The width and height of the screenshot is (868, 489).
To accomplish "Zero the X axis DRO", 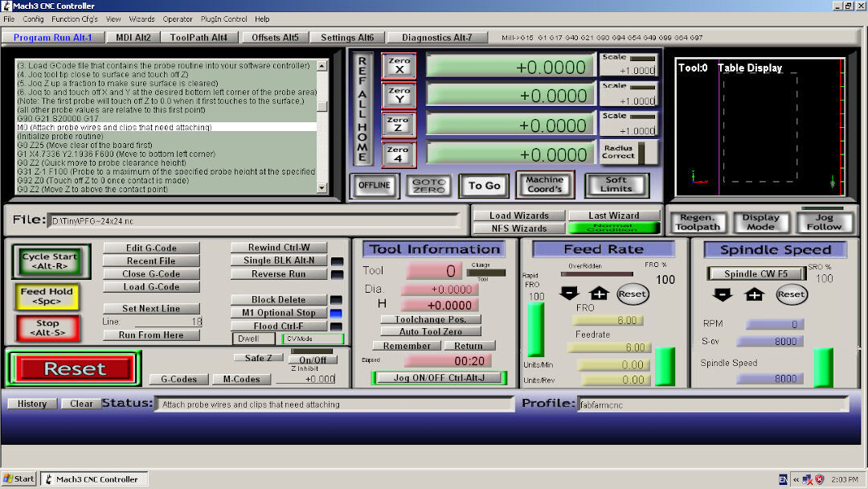I will 399,65.
